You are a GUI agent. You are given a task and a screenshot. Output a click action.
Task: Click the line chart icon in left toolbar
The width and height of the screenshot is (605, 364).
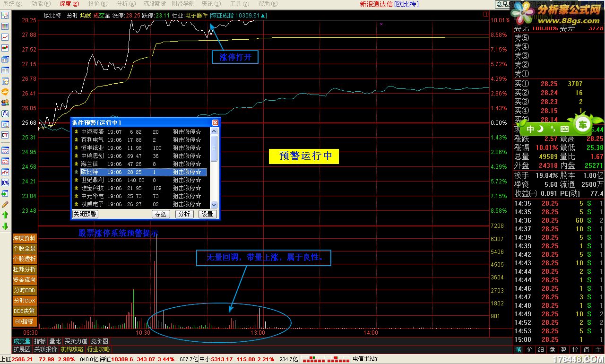pos(5,37)
